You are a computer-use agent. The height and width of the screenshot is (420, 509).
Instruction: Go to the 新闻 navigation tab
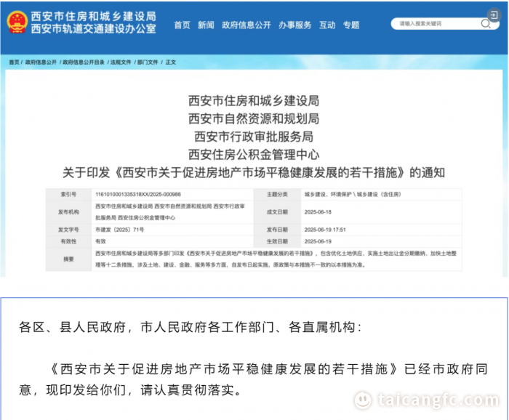(206, 25)
